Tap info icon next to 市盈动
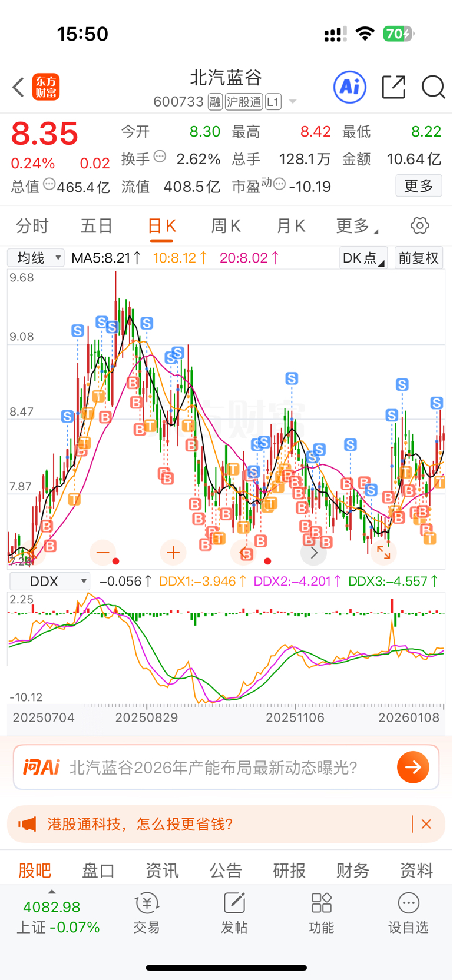 [x=279, y=184]
